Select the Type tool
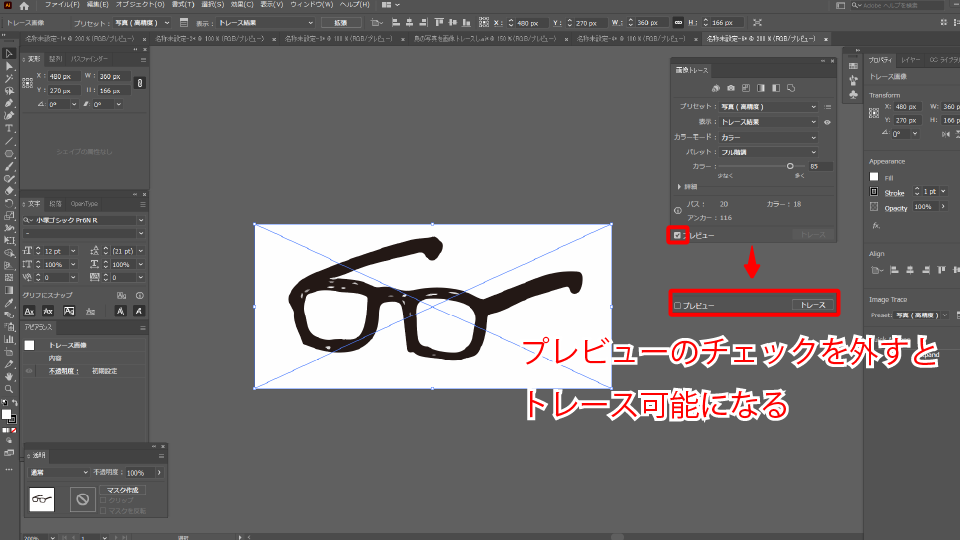This screenshot has height=540, width=960. point(9,129)
